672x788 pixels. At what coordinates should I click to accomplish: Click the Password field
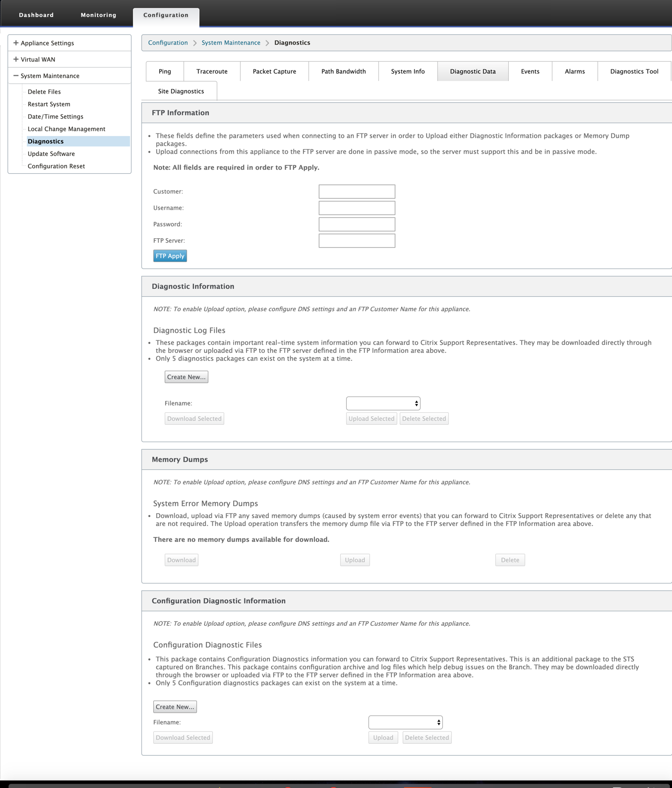pyautogui.click(x=357, y=224)
